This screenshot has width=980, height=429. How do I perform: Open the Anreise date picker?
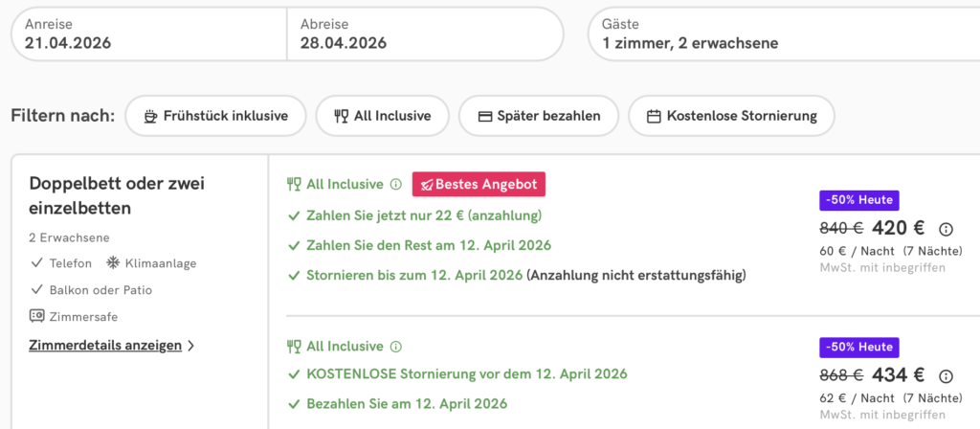click(148, 34)
